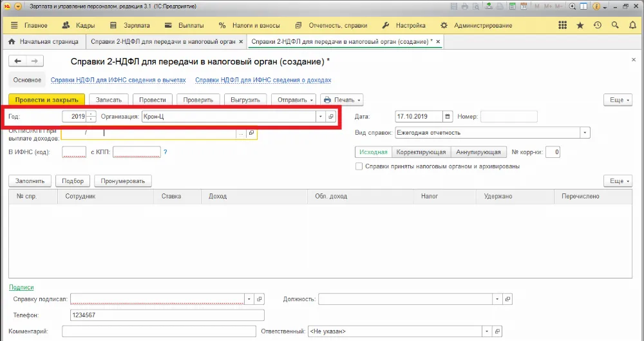
Task: Open the Еще menu next to Печать
Action: click(618, 100)
